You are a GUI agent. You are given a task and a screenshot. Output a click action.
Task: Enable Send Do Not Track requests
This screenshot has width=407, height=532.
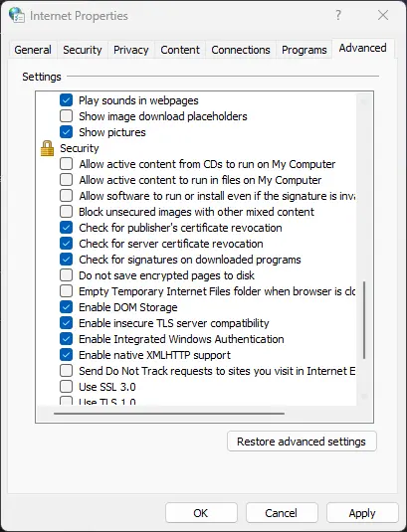pyautogui.click(x=67, y=371)
